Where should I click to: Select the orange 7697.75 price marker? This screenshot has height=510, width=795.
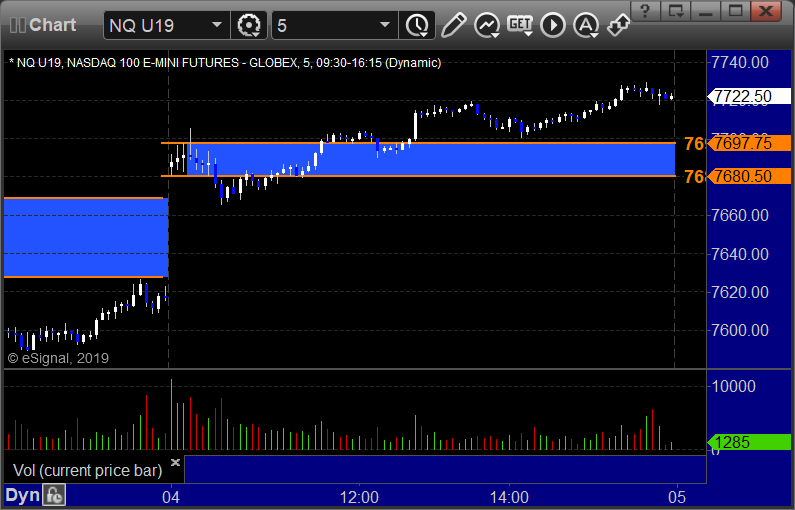(x=749, y=143)
